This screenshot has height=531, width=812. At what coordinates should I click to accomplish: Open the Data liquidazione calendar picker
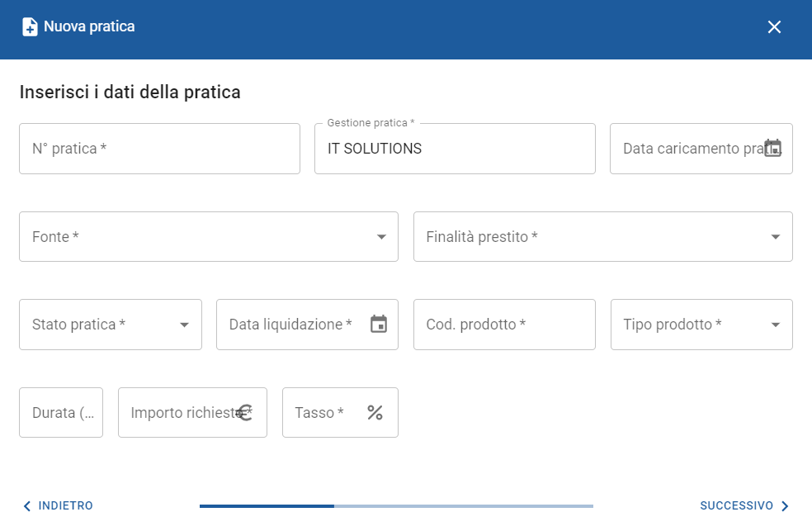379,325
